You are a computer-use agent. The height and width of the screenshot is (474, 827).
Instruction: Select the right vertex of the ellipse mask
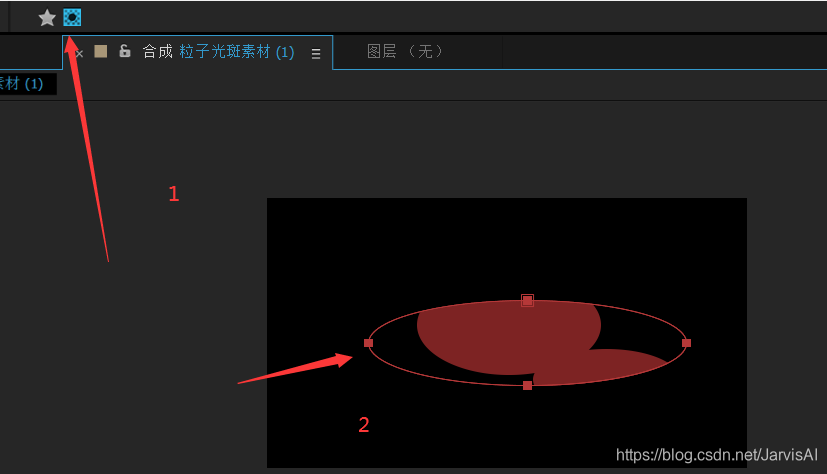coord(686,343)
